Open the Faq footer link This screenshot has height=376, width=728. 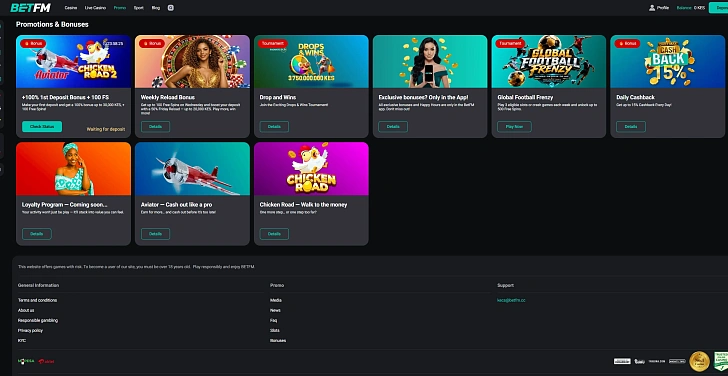pos(273,320)
